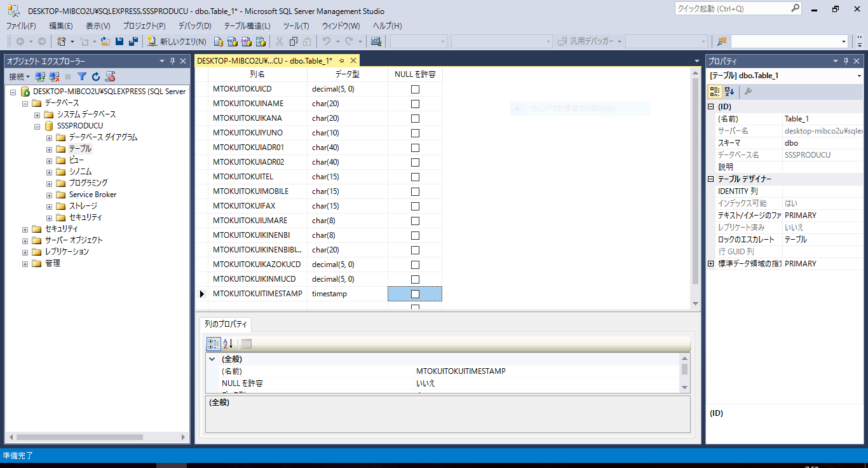Open the 接続 dropdown in Object Explorer
The image size is (868, 468).
tap(19, 76)
